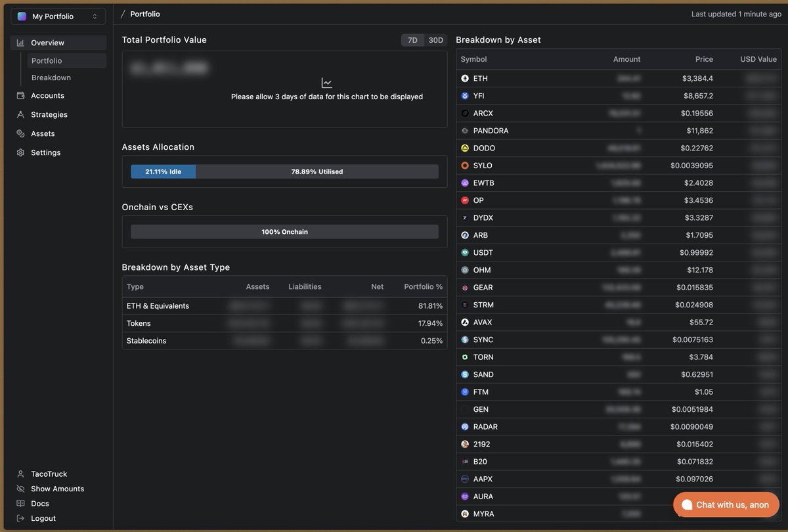
Task: Click the ETH token icon
Action: coord(465,78)
